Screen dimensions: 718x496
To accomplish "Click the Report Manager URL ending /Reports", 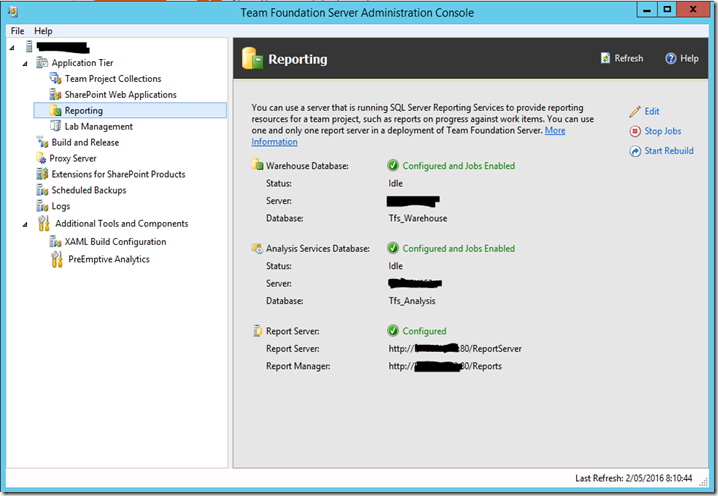I will tap(445, 366).
